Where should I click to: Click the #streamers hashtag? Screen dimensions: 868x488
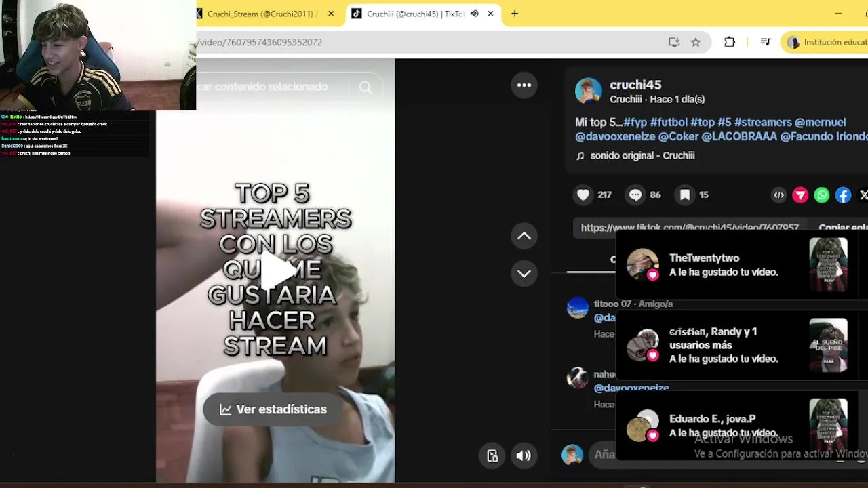[x=763, y=123]
